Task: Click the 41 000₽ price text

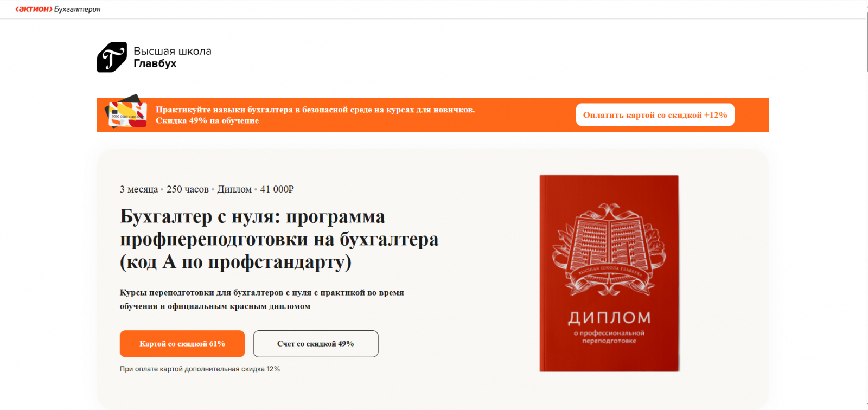Action: pyautogui.click(x=277, y=189)
